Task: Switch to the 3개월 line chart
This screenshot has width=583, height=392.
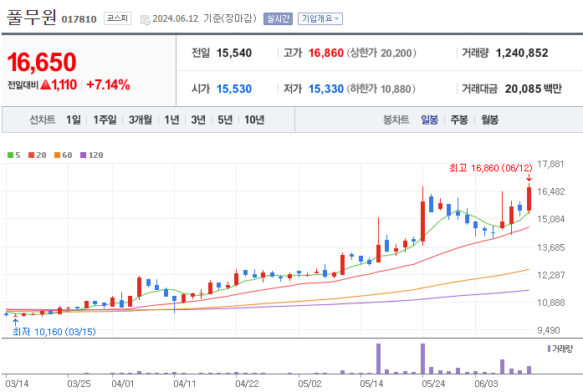Action: 141,120
